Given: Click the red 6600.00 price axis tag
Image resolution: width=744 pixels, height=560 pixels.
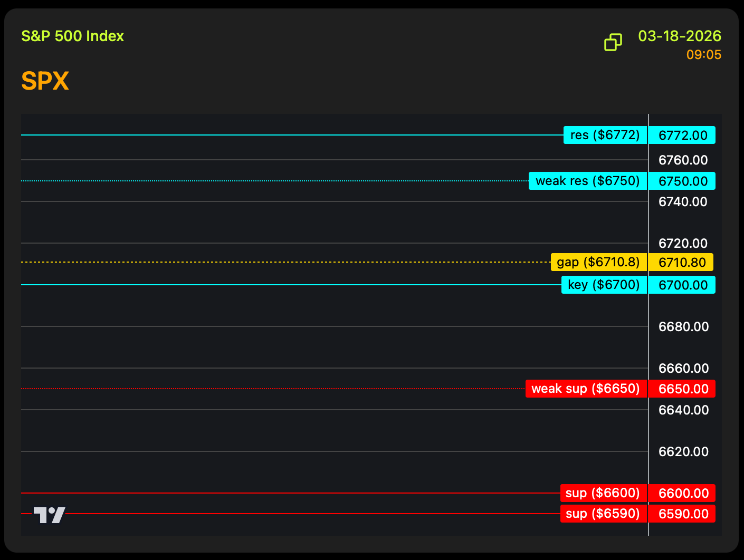Looking at the screenshot, I should pos(682,493).
